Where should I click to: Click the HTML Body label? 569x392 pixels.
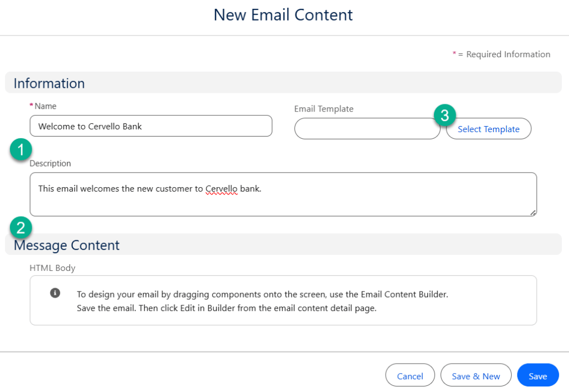tap(52, 268)
